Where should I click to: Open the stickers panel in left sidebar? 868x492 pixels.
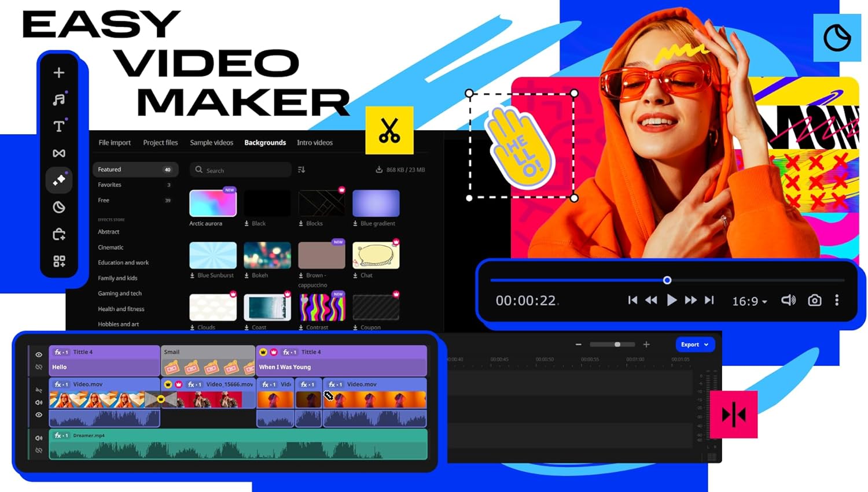(x=59, y=207)
